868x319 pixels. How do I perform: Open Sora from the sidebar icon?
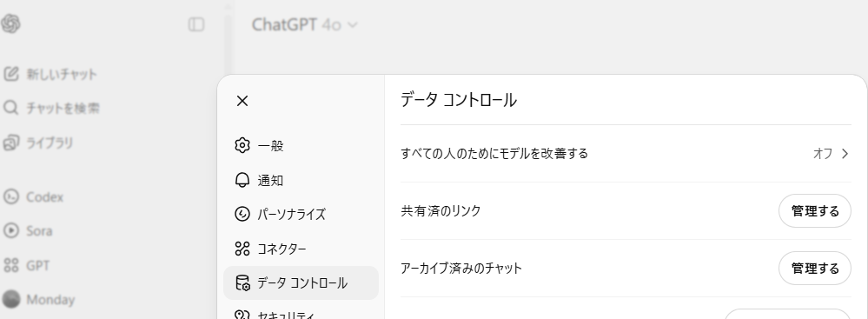[11, 230]
